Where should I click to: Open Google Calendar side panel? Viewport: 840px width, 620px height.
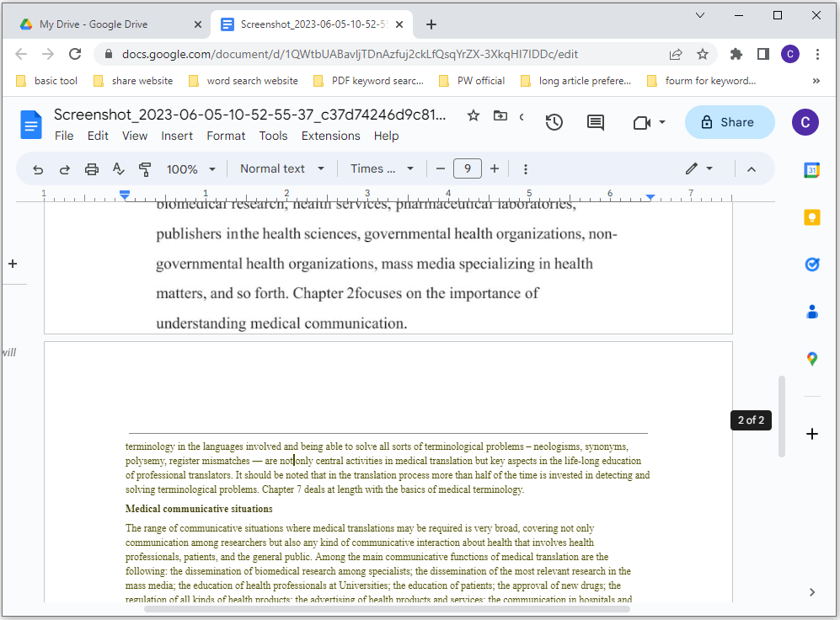click(x=812, y=170)
